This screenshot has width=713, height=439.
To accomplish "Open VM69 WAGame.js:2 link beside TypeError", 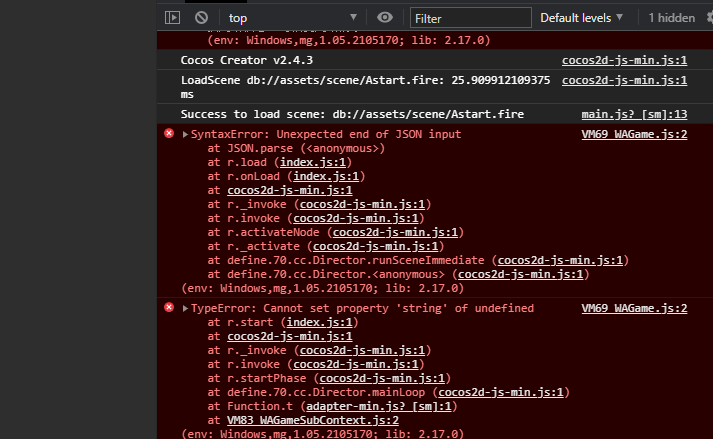I will point(634,308).
